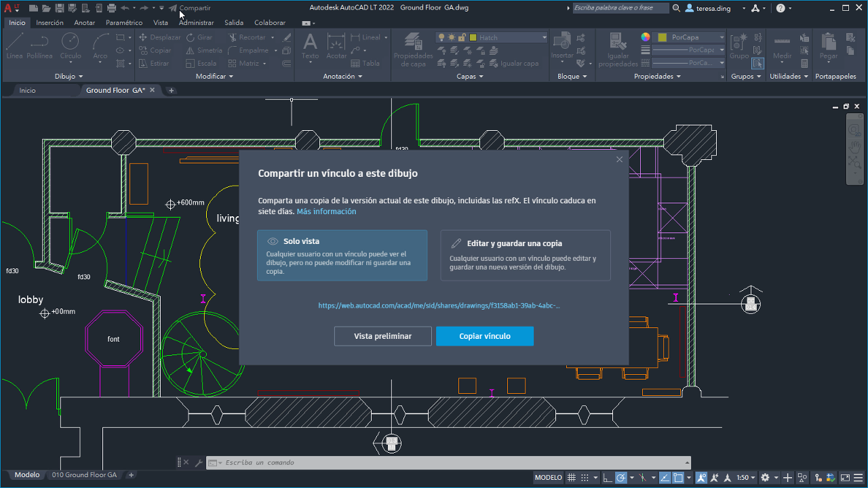Toggle the drawing grid display in status bar

tap(572, 478)
